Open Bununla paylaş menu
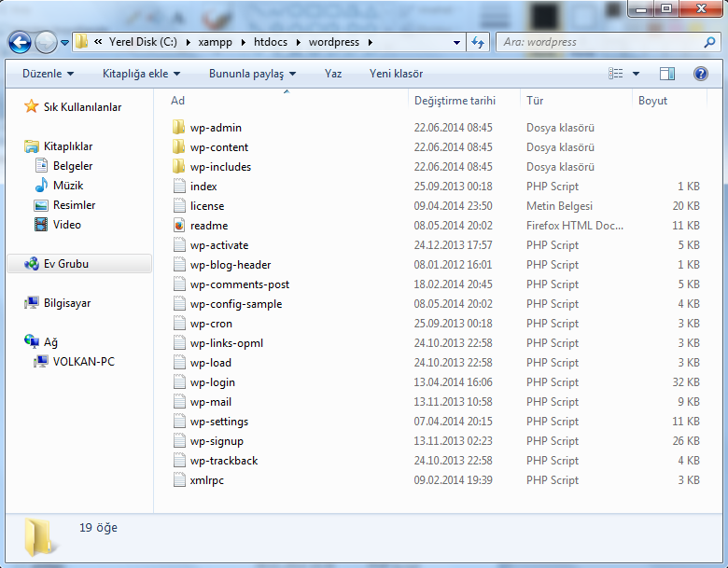728x568 pixels. (x=252, y=74)
